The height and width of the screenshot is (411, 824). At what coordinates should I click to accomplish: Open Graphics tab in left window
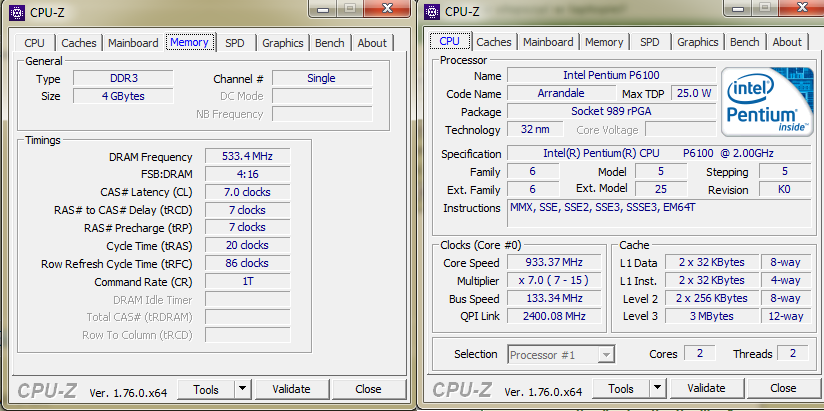283,43
